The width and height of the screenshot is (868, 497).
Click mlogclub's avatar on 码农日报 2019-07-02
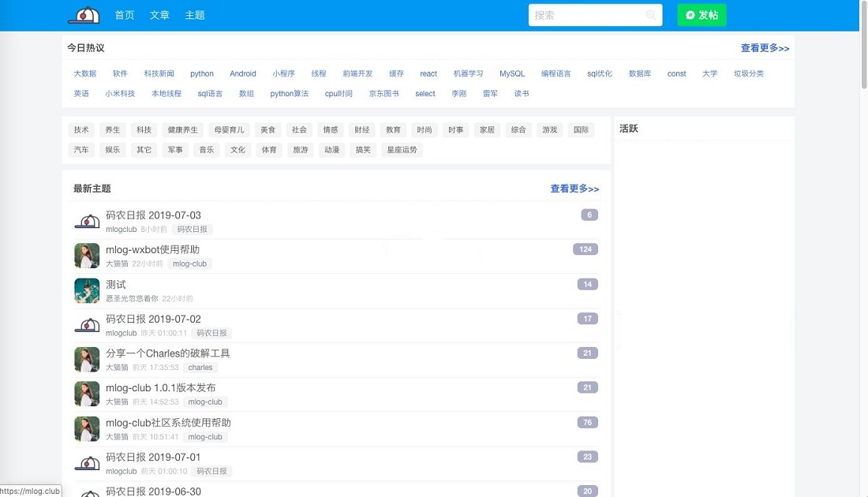coord(87,324)
